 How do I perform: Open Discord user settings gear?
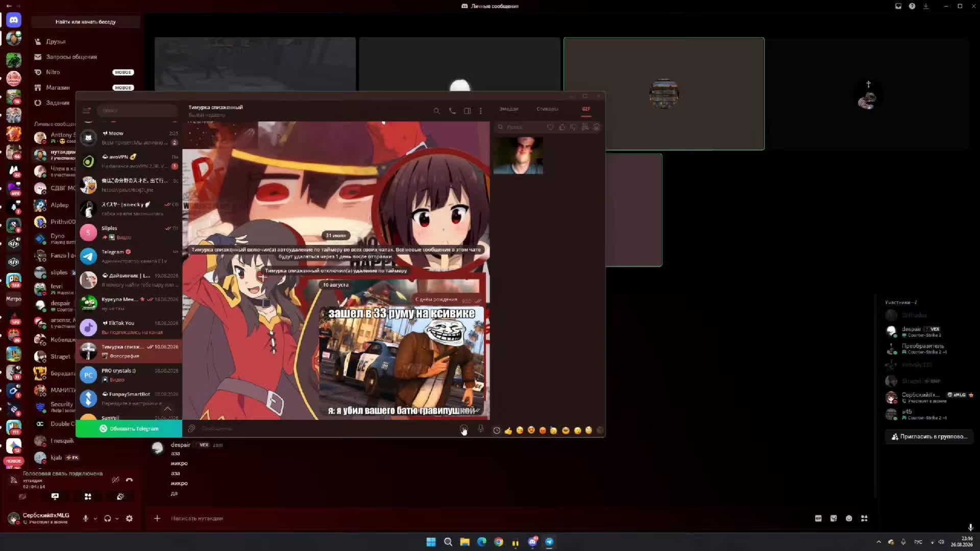point(129,518)
